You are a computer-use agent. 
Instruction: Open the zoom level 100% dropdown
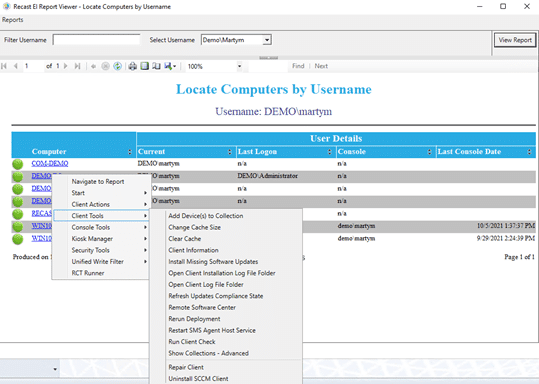point(239,66)
